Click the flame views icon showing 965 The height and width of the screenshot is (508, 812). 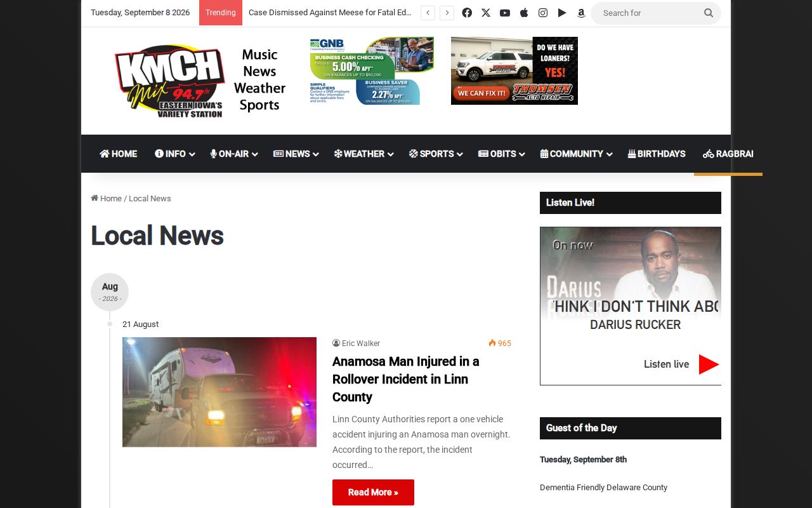pyautogui.click(x=492, y=344)
